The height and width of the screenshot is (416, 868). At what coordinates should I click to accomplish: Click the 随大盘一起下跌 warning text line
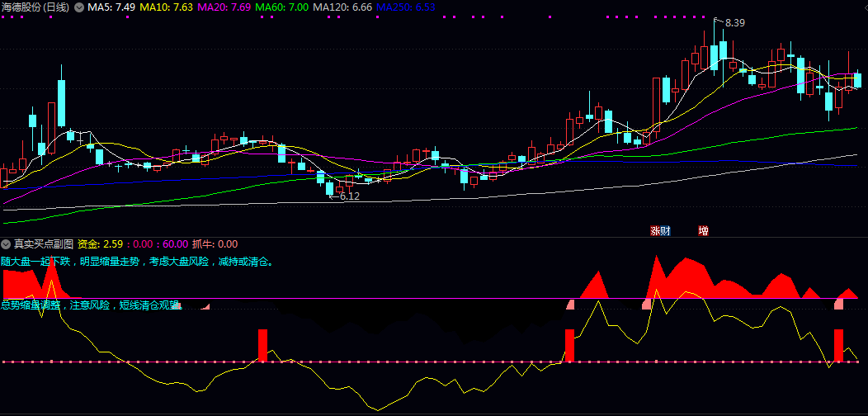[137, 262]
